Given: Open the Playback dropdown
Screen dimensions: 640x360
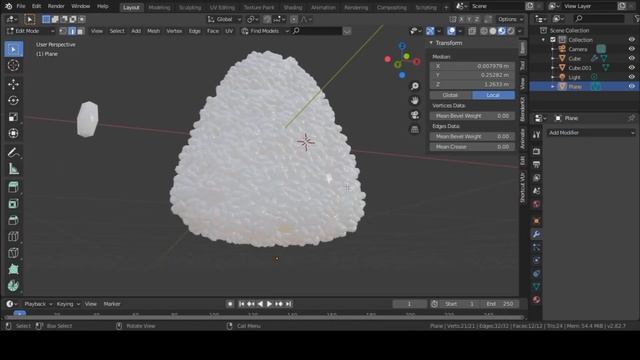Looking at the screenshot, I should (38, 304).
